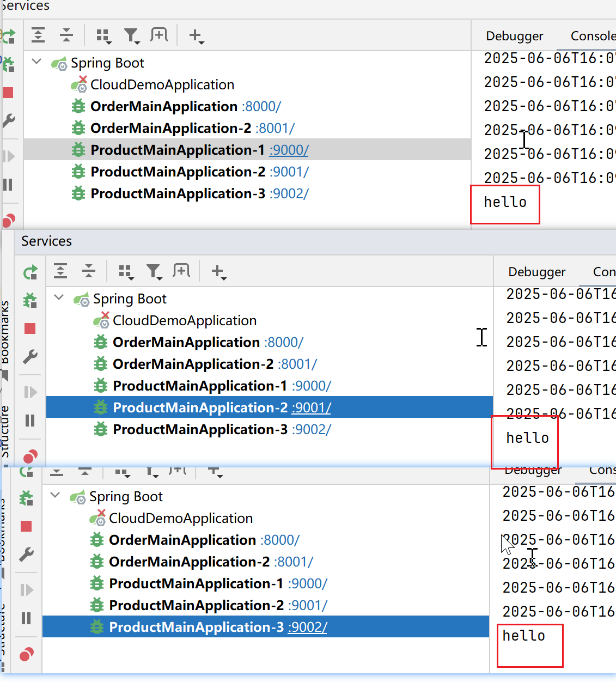
Task: Click hello output in top panel console
Action: [x=505, y=202]
